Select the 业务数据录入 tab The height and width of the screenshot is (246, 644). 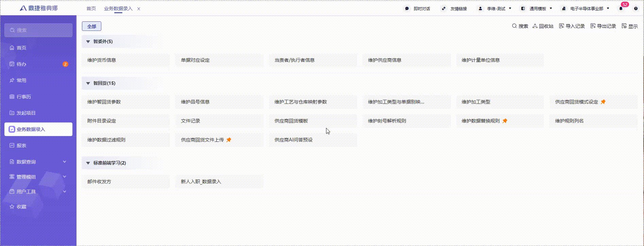(x=118, y=9)
